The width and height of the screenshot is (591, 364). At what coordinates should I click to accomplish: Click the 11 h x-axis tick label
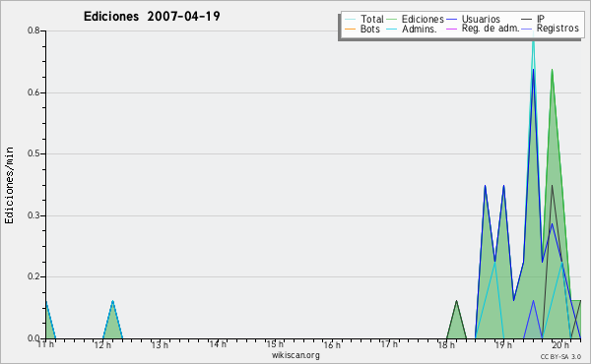[46, 344]
